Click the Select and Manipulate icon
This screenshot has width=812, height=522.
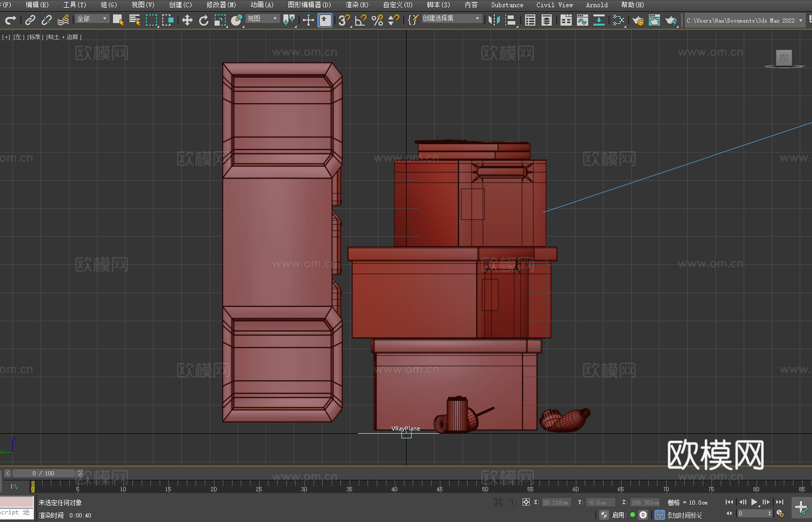308,20
